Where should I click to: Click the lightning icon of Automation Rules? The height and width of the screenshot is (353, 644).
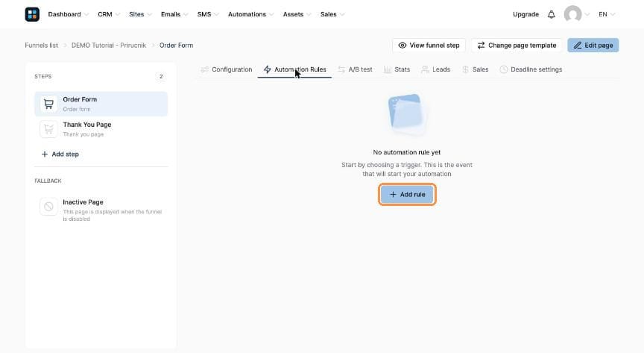click(268, 69)
